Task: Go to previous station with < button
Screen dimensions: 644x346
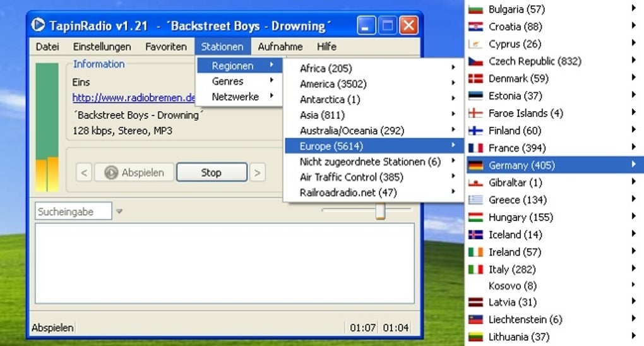Action: click(x=84, y=172)
